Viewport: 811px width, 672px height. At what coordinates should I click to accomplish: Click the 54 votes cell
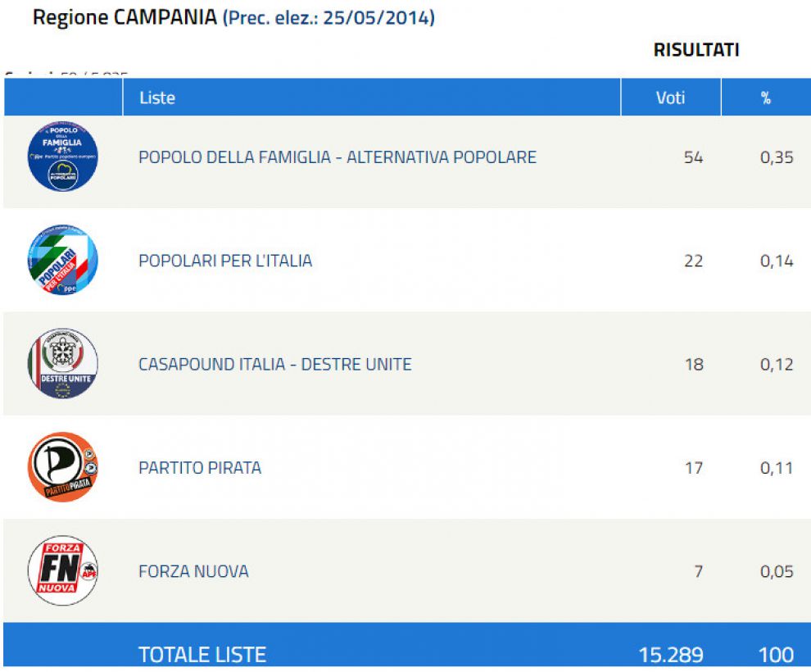click(693, 157)
